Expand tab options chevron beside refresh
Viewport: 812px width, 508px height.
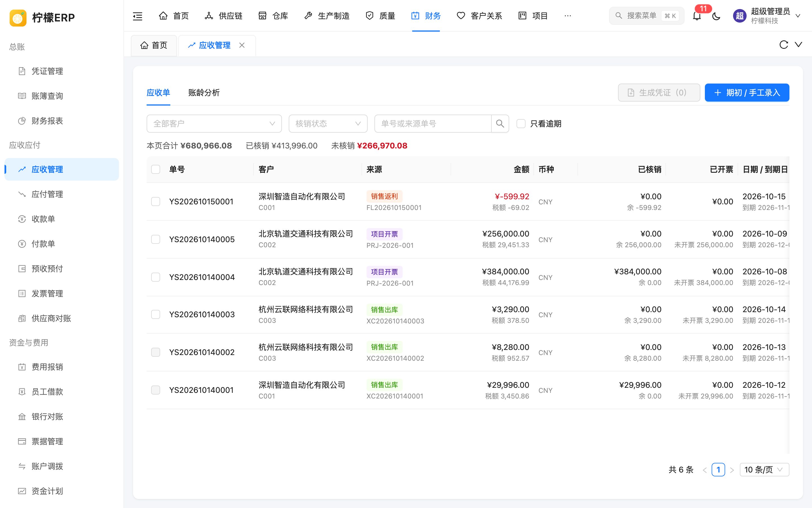pyautogui.click(x=798, y=45)
